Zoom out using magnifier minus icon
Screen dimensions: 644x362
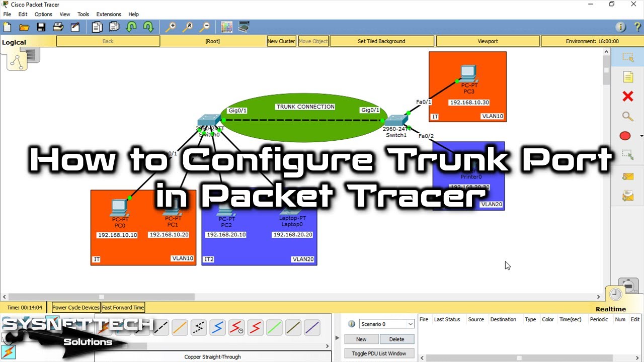205,27
